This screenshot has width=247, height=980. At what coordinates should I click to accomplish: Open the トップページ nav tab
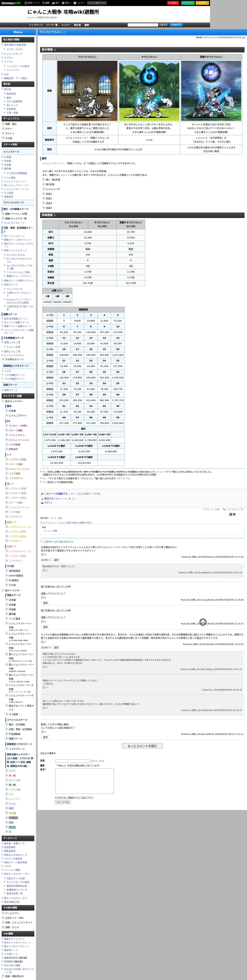coord(36,25)
